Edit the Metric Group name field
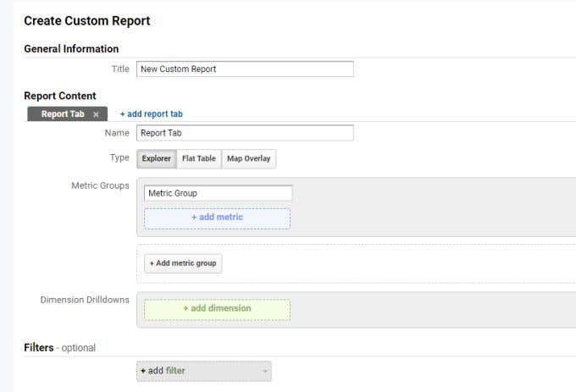576x392 pixels. (x=219, y=193)
